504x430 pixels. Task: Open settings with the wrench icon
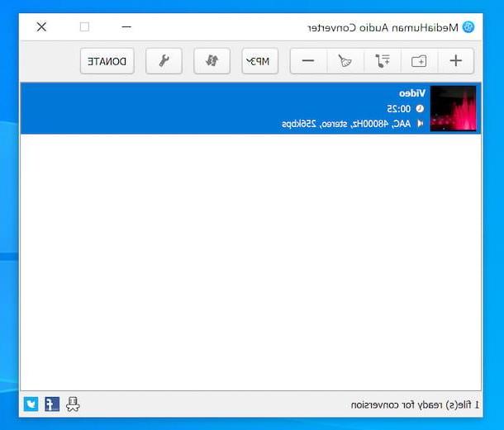164,61
